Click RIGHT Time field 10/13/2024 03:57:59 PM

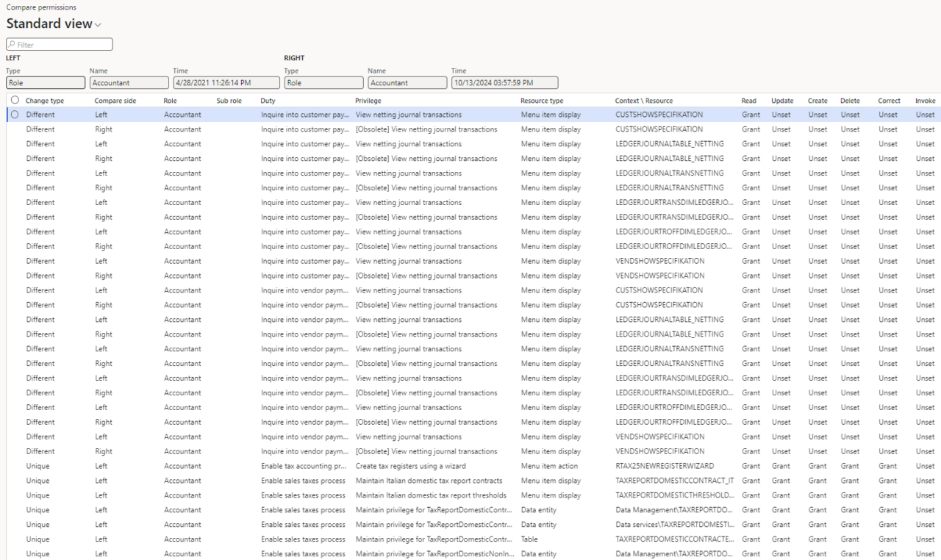point(504,83)
